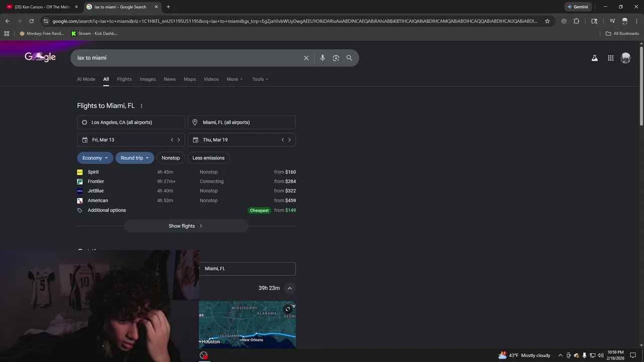Open the Google account avatar
This screenshot has height=362, width=644.
(626, 58)
